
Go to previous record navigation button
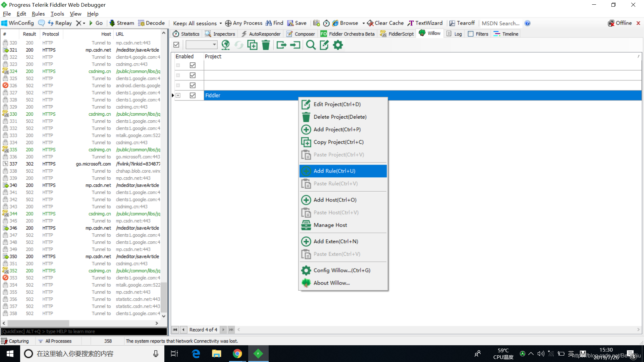click(183, 330)
